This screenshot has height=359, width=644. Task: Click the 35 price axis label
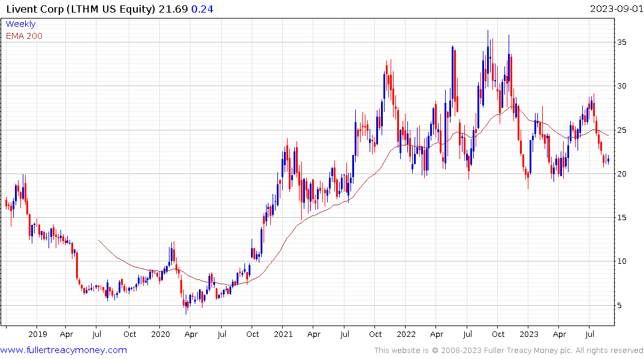click(622, 42)
